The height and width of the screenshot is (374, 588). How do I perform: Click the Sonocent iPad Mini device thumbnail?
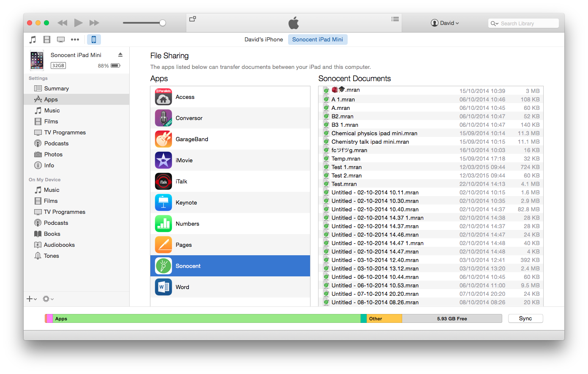point(37,60)
